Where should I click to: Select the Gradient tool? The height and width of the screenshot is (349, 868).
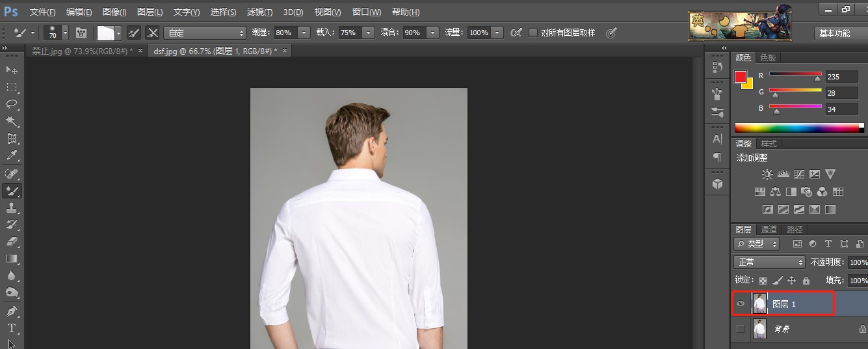12,259
